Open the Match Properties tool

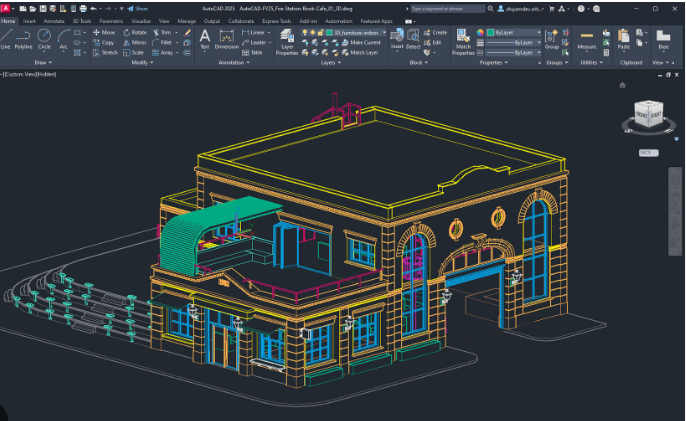click(x=463, y=42)
